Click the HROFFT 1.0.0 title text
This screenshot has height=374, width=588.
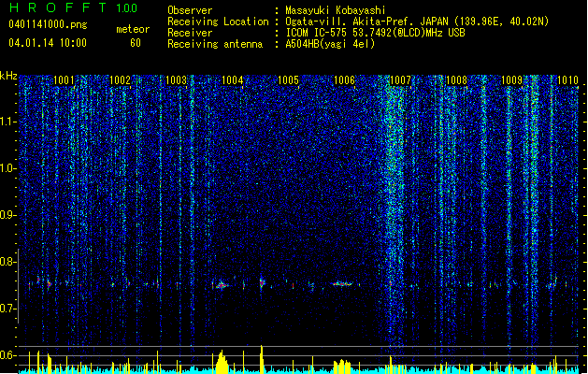(x=73, y=7)
